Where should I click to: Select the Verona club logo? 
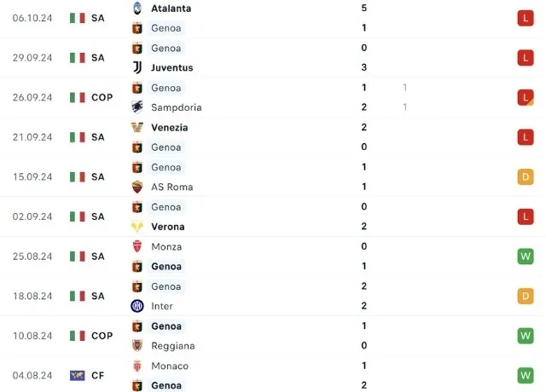pos(136,227)
